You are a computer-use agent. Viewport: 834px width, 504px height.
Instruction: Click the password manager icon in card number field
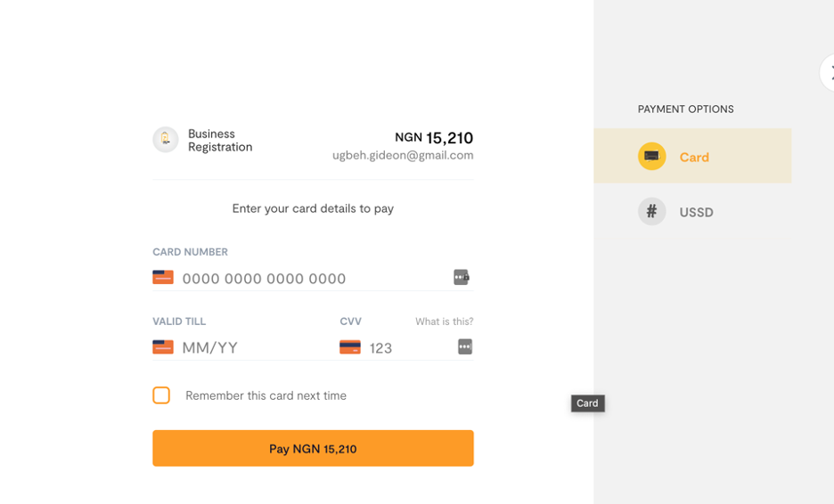pyautogui.click(x=462, y=277)
